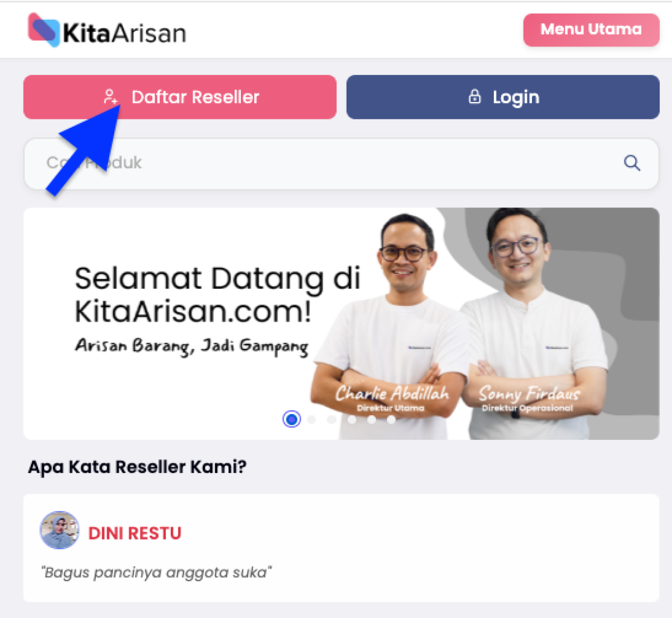
Task: Open the Menu Utama button
Action: [x=591, y=30]
